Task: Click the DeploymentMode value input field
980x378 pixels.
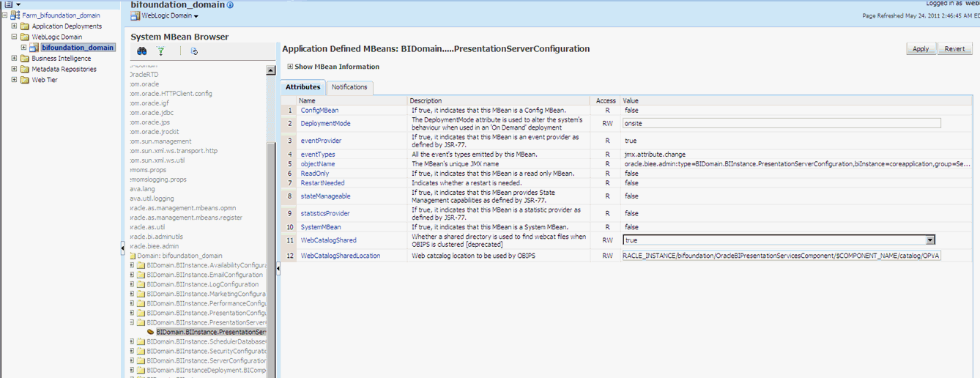Action: tap(782, 124)
